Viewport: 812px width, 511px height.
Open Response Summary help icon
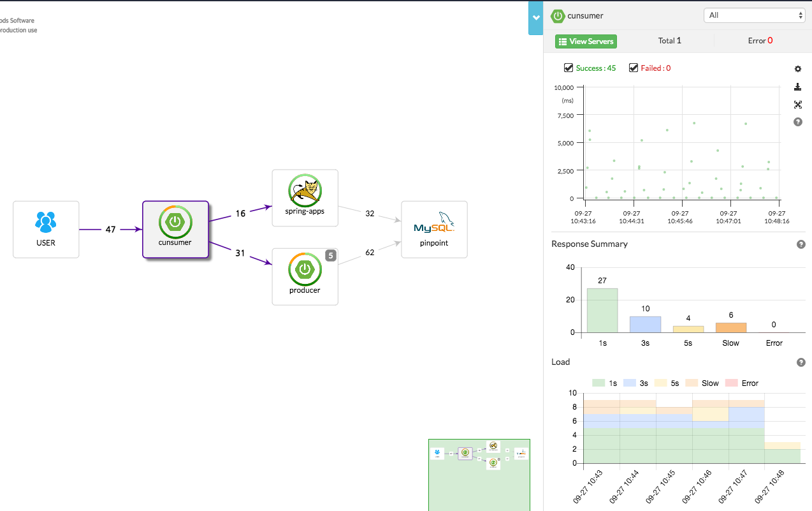click(x=801, y=244)
